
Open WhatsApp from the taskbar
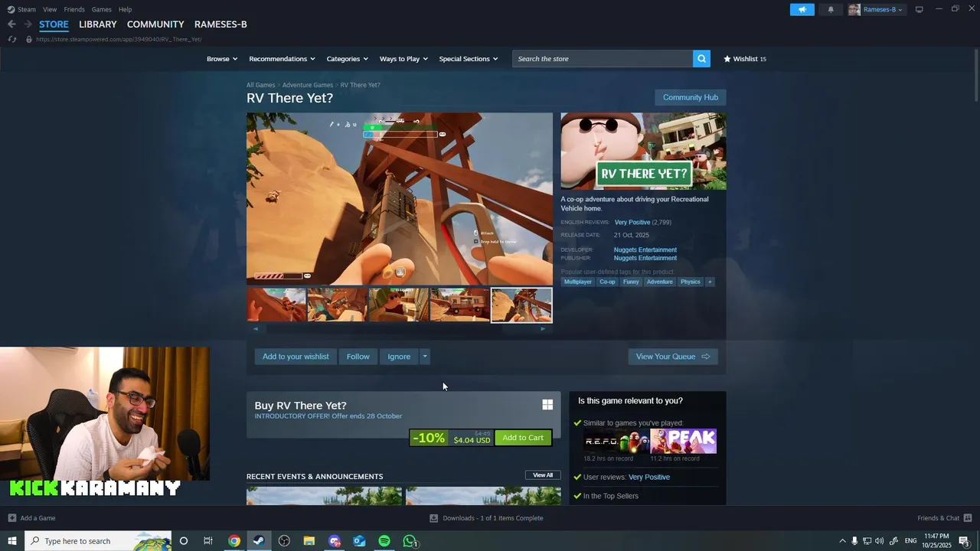point(410,541)
